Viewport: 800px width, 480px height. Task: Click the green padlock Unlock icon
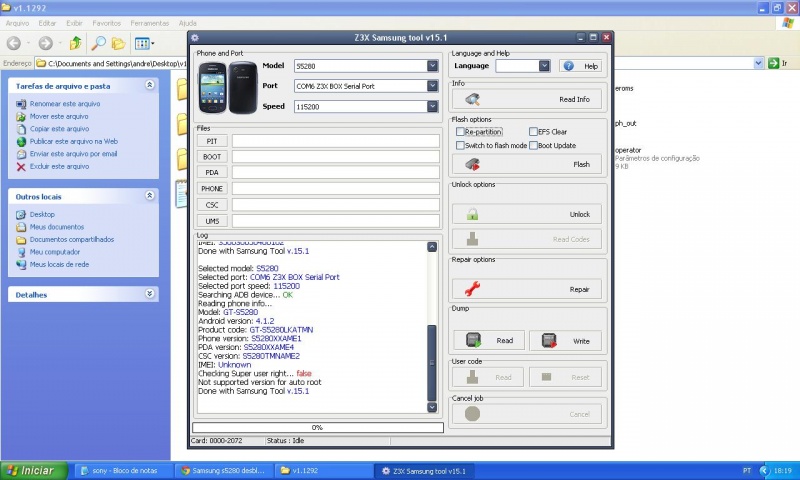[x=472, y=214]
